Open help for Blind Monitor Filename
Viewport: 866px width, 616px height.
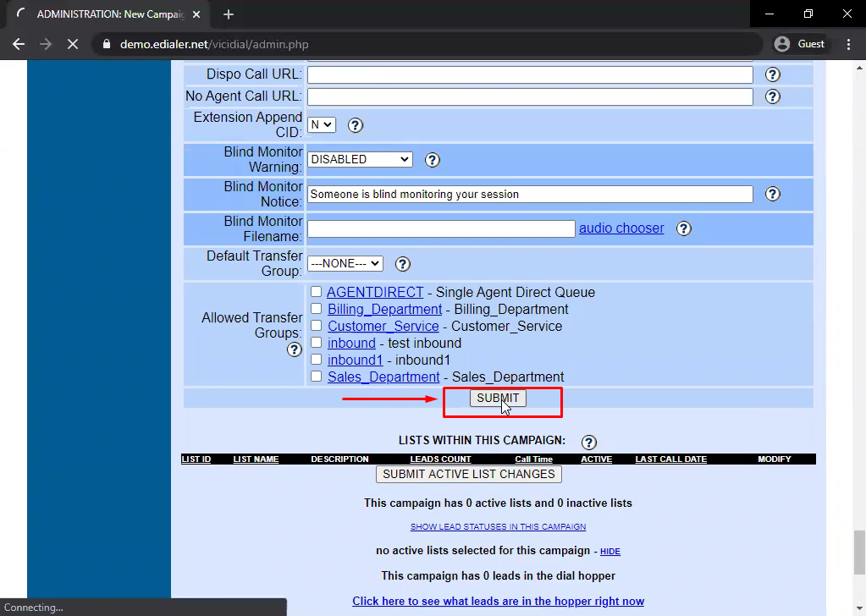point(684,228)
